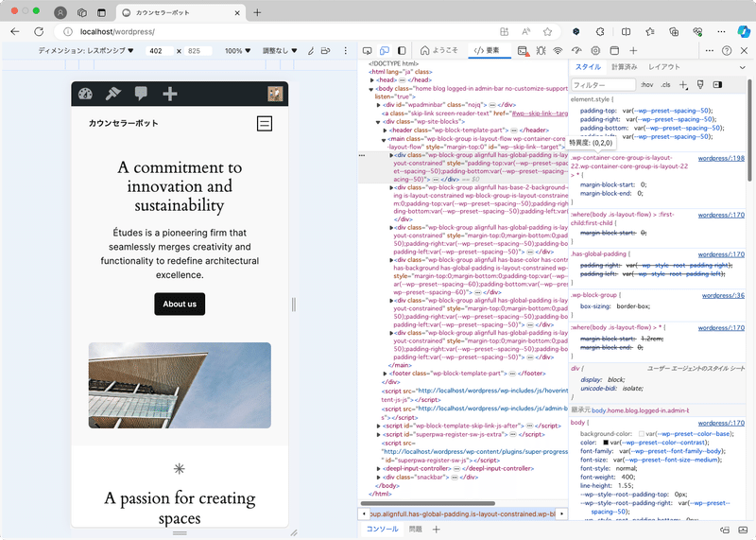Open the wordpress/:36 stylesheet source link

tap(723, 295)
